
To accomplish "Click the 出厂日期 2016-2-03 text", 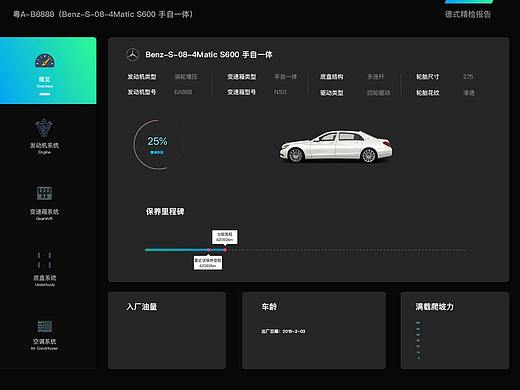I will pos(283,331).
